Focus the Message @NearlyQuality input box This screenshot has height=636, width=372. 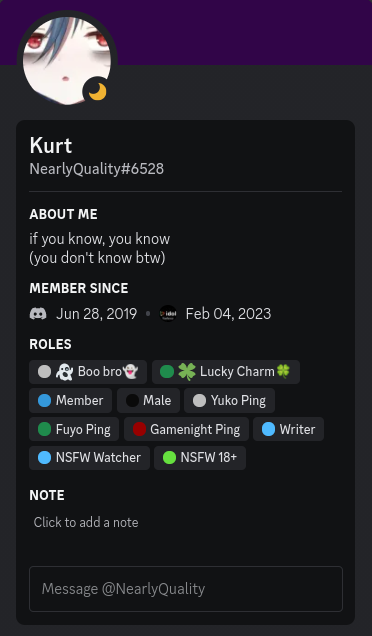tap(186, 589)
